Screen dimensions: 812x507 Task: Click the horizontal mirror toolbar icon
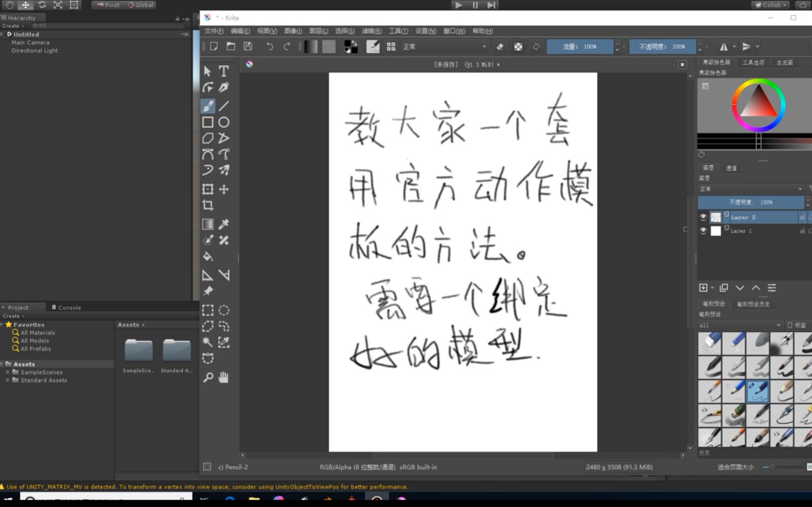pyautogui.click(x=723, y=47)
